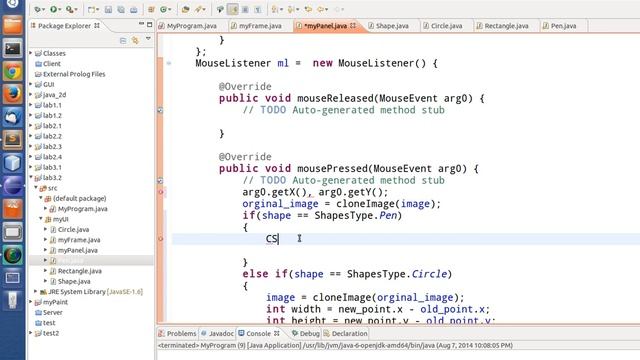This screenshot has width=640, height=360.
Task: Click the Forward navigation arrow in the toolbar
Action: pyautogui.click(x=337, y=9)
